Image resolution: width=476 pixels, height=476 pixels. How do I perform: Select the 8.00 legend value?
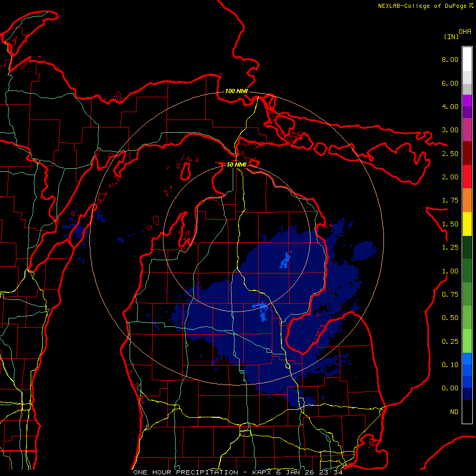point(450,59)
